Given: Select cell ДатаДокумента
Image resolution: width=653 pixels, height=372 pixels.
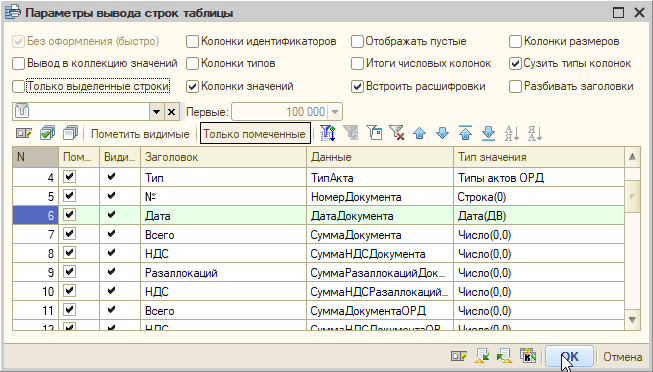Looking at the screenshot, I should click(x=380, y=216).
